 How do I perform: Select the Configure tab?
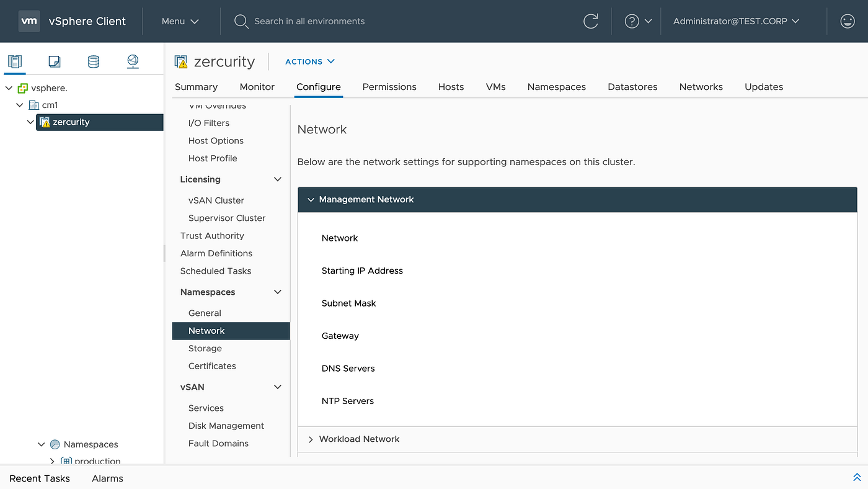(319, 87)
